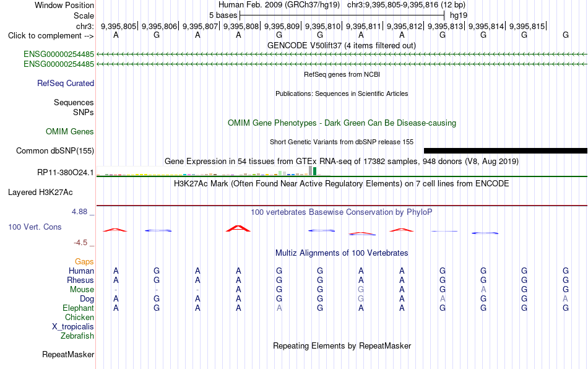
Task: Click the tallest red PhyloP peak
Action: (238, 228)
